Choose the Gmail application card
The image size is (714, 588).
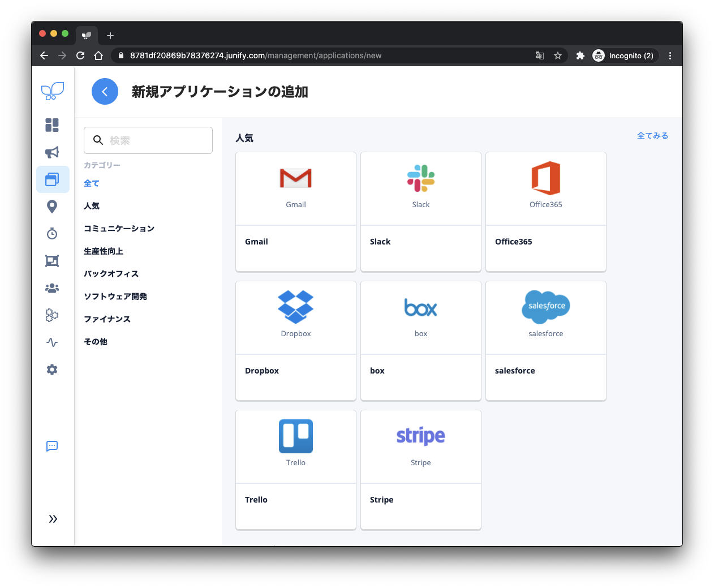[296, 212]
